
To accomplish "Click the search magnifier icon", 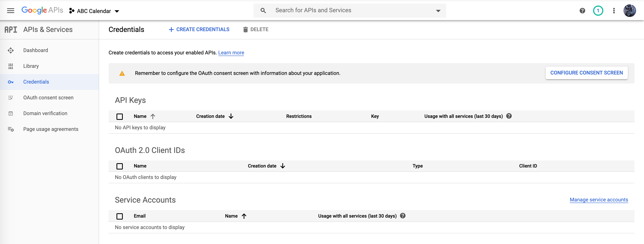I will click(263, 10).
